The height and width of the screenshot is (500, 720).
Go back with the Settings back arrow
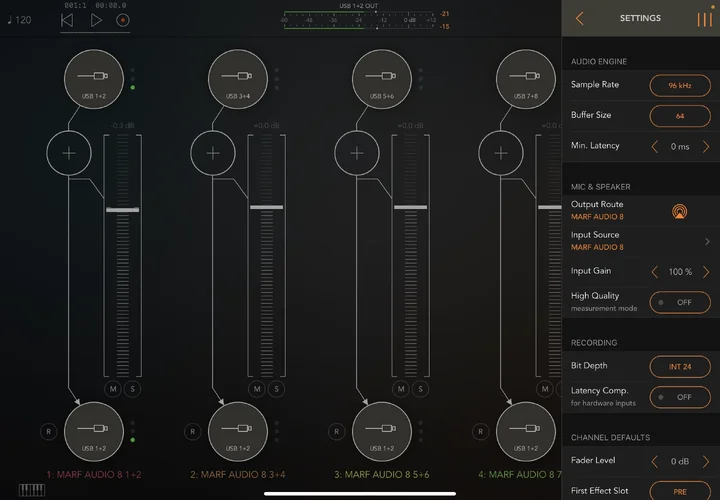pyautogui.click(x=579, y=18)
